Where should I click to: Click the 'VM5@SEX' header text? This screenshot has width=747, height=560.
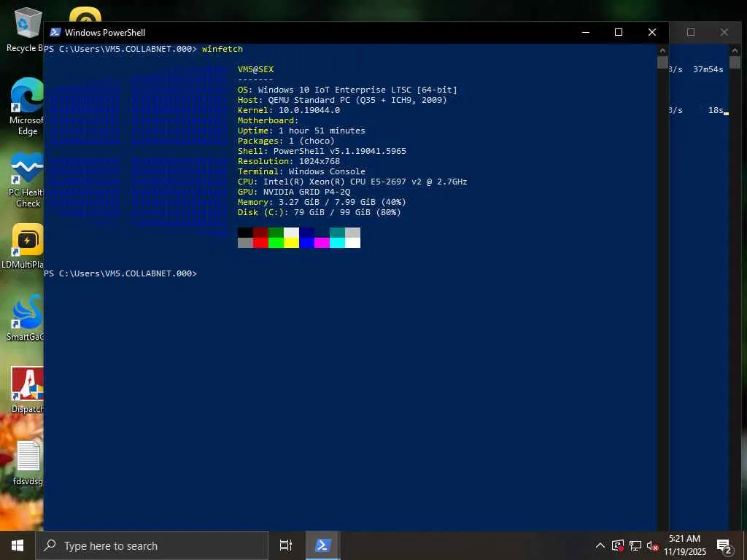[256, 69]
